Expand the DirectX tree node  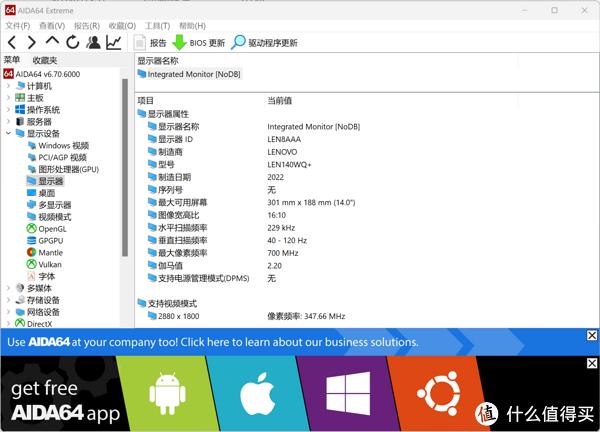[8, 323]
